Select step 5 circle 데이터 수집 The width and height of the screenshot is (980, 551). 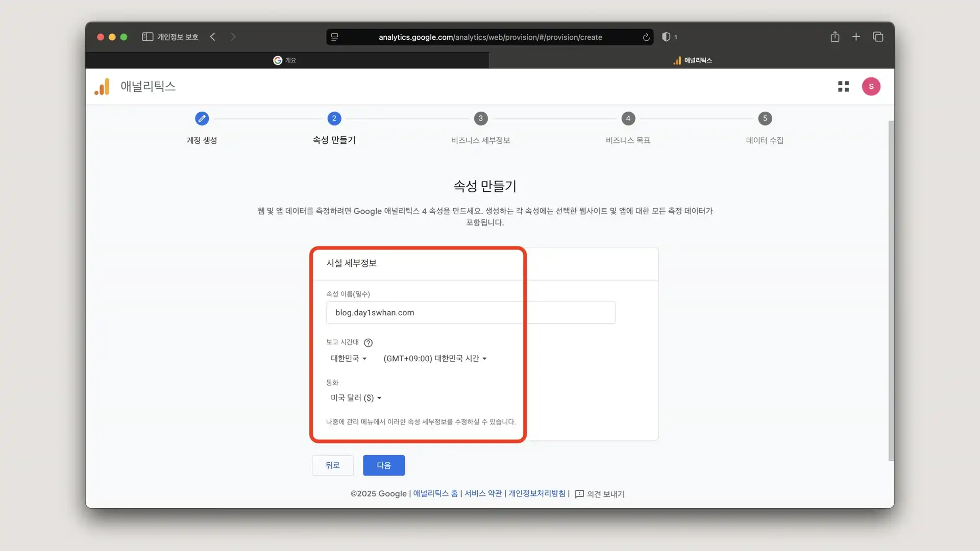tap(765, 118)
